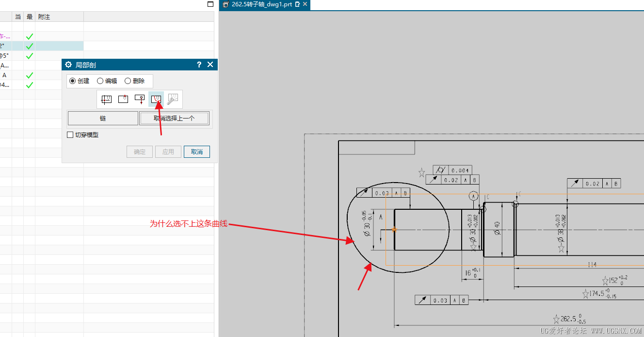This screenshot has height=337, width=644.
Task: Click the star left of the 0.004 frame
Action: click(x=422, y=172)
